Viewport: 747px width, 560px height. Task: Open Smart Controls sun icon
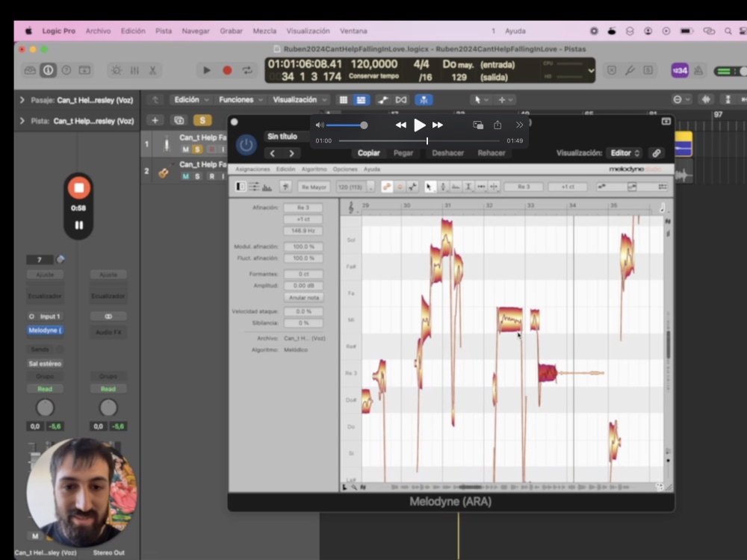pos(117,70)
